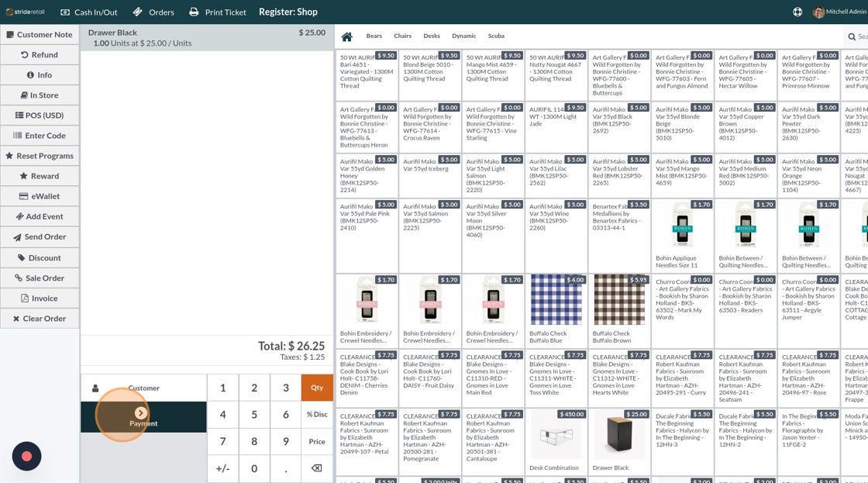Add 50 Wt Aurifil Bari 4651 thread product
This screenshot has width=868, height=483.
367,75
